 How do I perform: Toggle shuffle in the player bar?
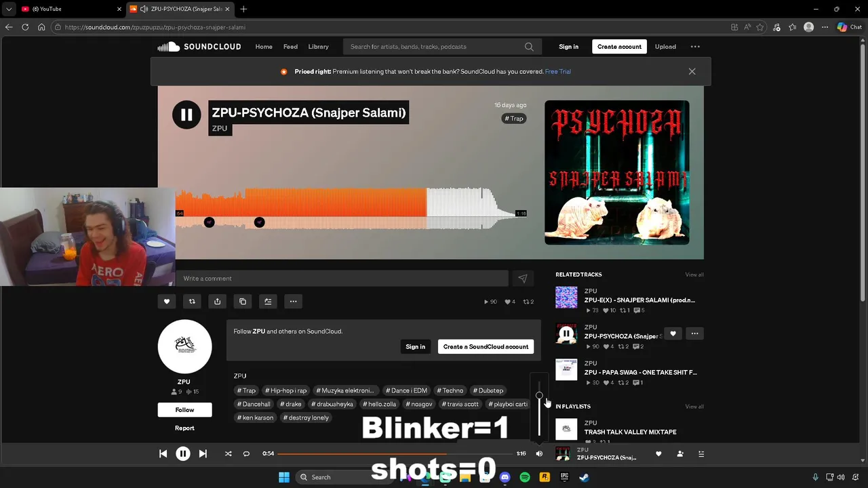[x=228, y=453]
